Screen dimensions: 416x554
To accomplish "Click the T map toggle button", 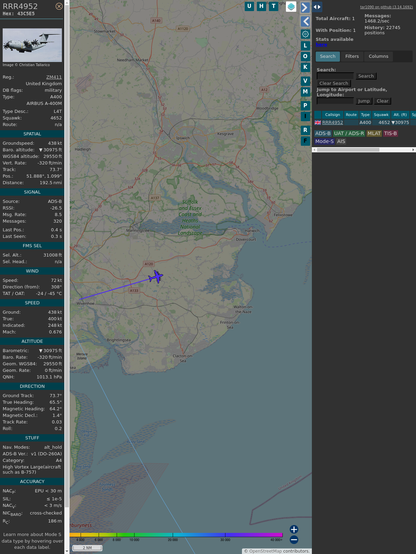I will point(273,6).
